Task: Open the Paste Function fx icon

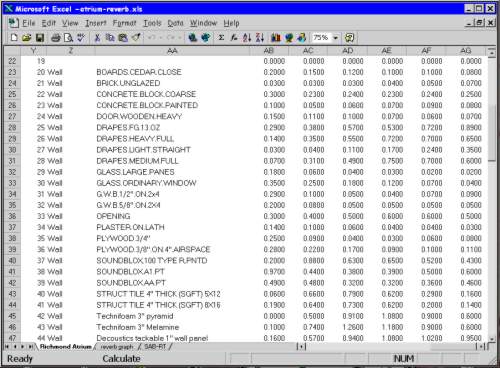Action: coord(234,38)
